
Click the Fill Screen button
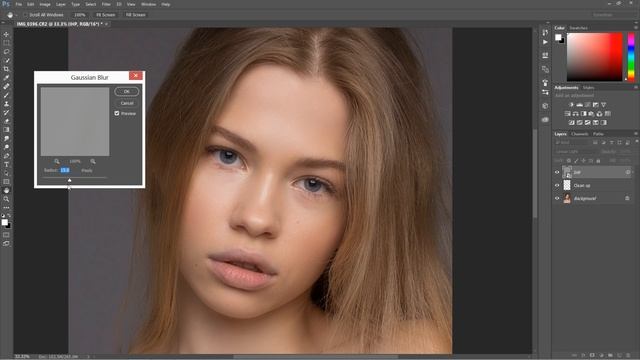[136, 15]
